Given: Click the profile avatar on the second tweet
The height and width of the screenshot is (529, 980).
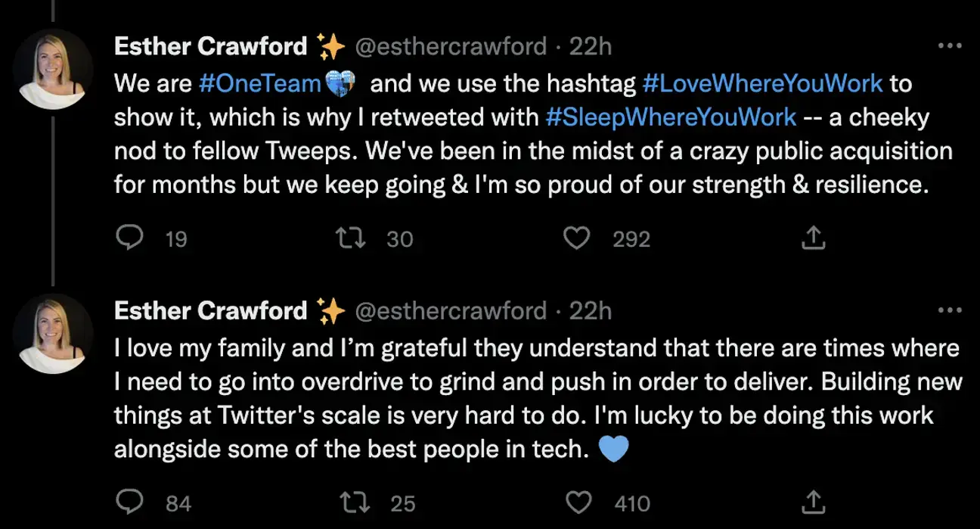Looking at the screenshot, I should pyautogui.click(x=54, y=333).
